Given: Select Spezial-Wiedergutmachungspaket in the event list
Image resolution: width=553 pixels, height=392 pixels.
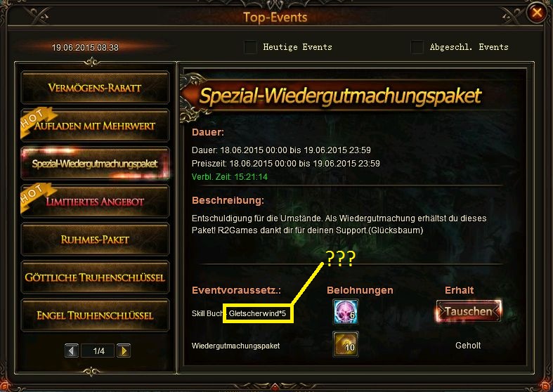Looking at the screenshot, I should point(95,164).
